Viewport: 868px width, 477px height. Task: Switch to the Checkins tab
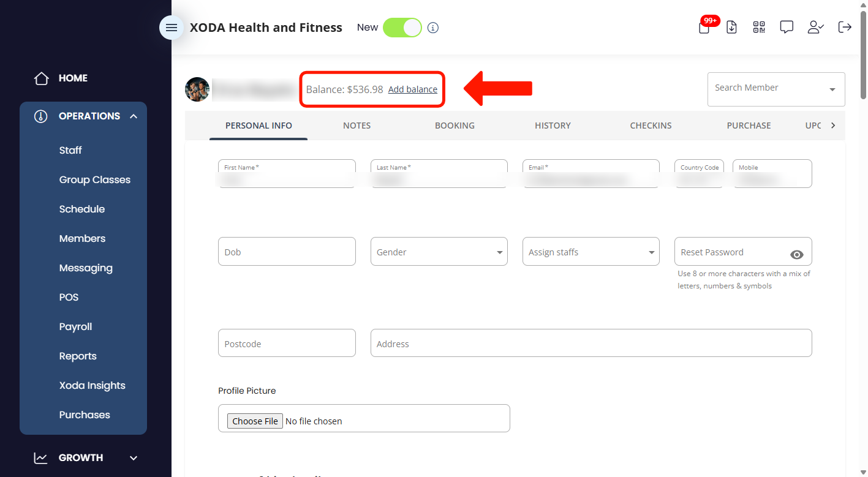click(651, 126)
